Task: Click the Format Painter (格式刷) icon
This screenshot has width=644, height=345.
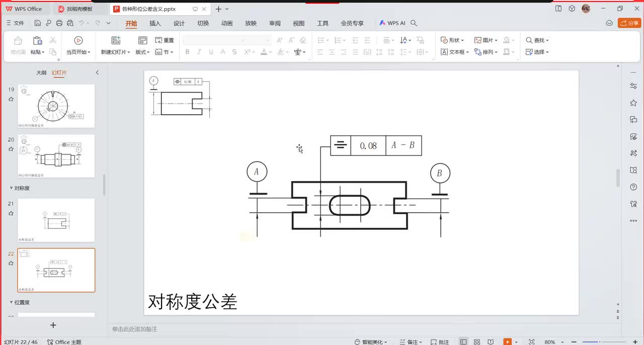Action: click(x=18, y=41)
